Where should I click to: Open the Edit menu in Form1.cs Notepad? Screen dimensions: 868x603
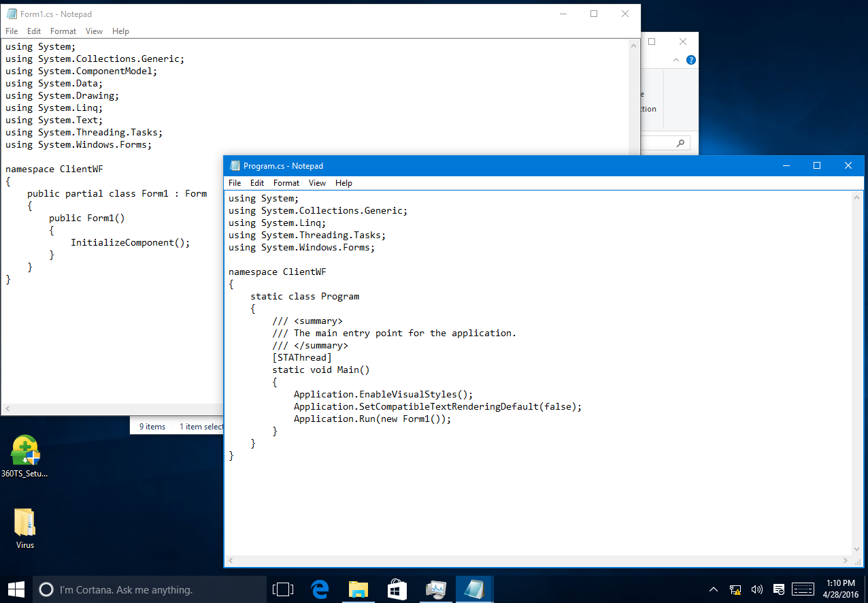[x=34, y=31]
